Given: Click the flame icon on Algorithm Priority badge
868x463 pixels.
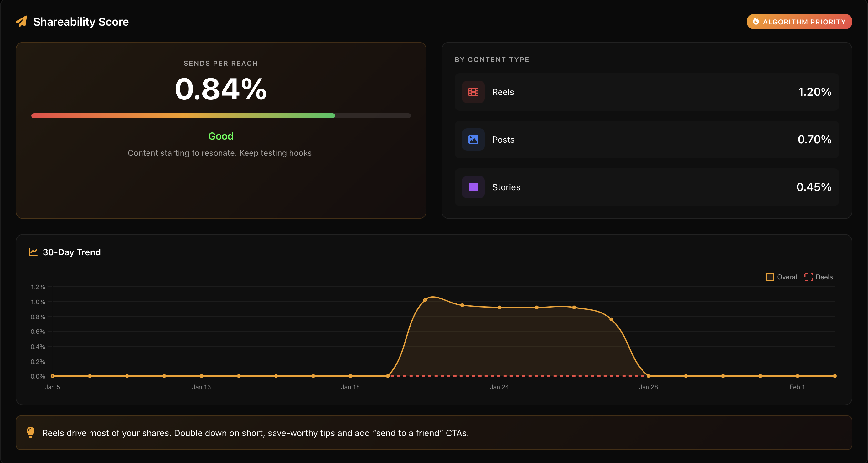Looking at the screenshot, I should 757,21.
